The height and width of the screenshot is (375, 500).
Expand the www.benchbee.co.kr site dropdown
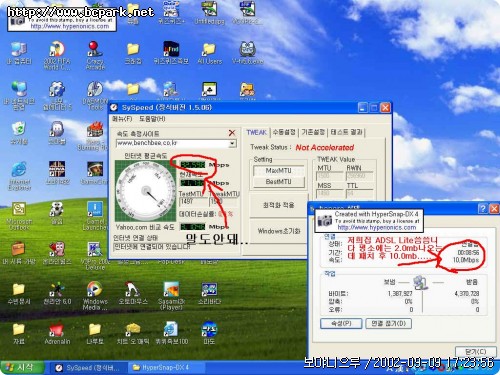click(x=232, y=144)
